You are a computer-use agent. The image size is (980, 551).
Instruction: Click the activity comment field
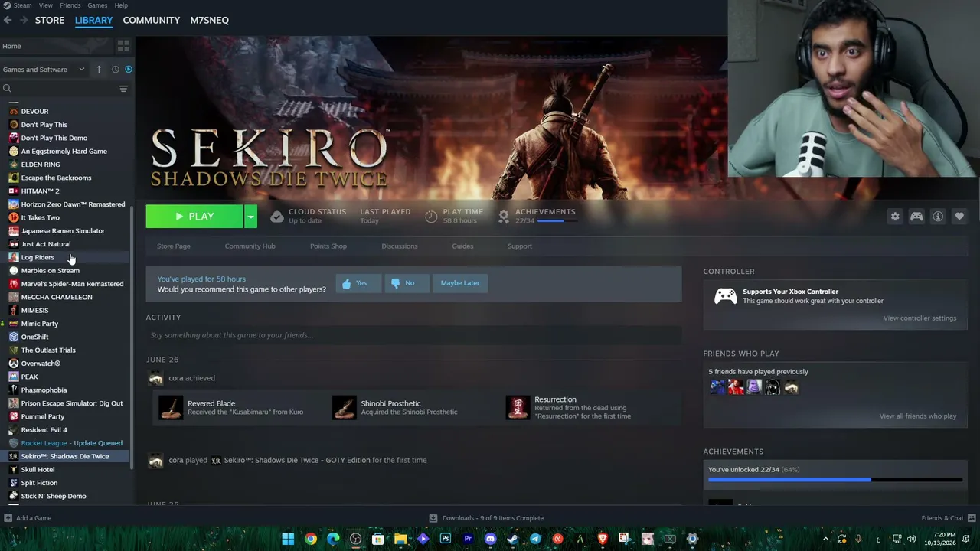click(x=413, y=335)
